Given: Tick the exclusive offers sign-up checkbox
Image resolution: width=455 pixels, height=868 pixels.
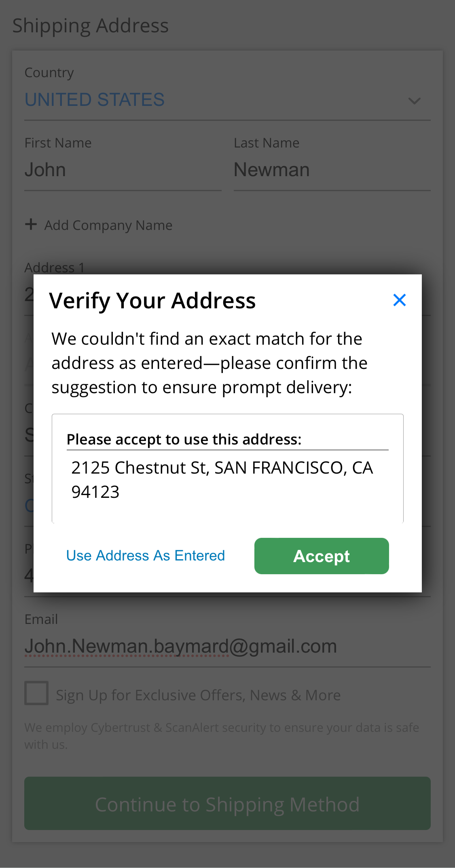Looking at the screenshot, I should click(x=36, y=693).
